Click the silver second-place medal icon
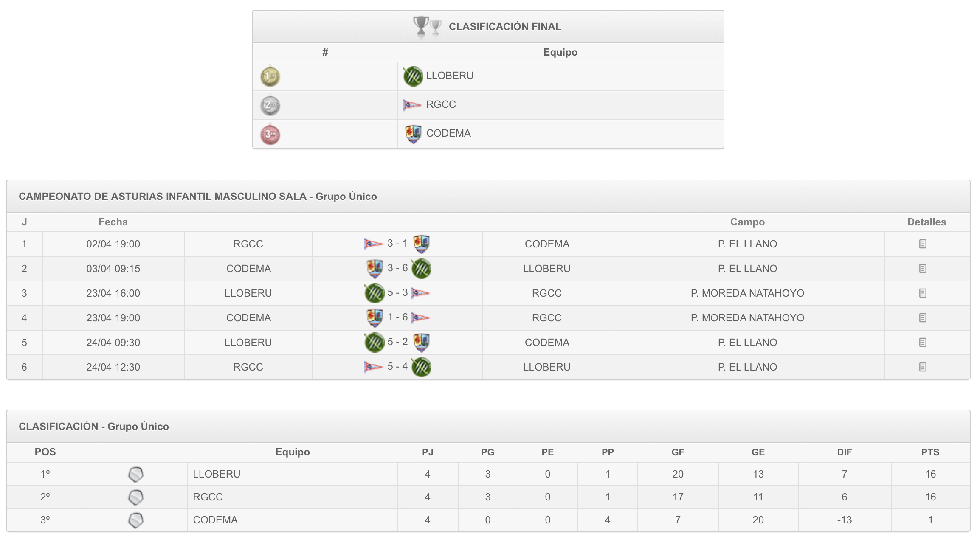 (x=270, y=106)
